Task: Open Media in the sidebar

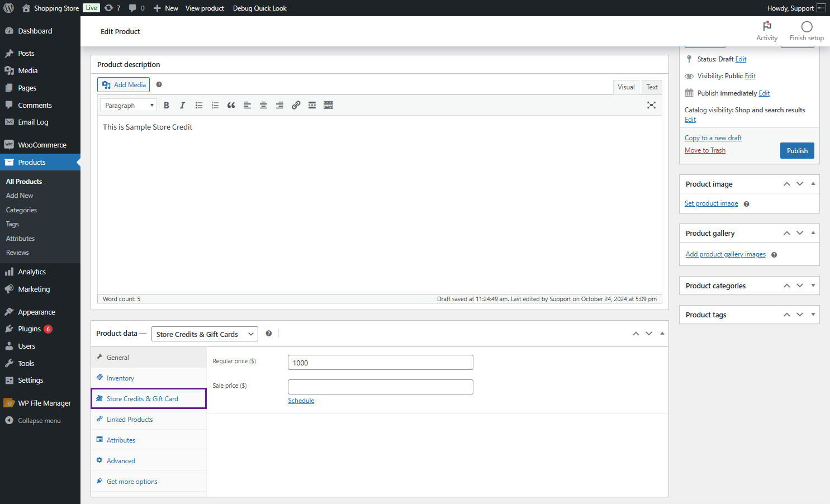Action: point(40,70)
